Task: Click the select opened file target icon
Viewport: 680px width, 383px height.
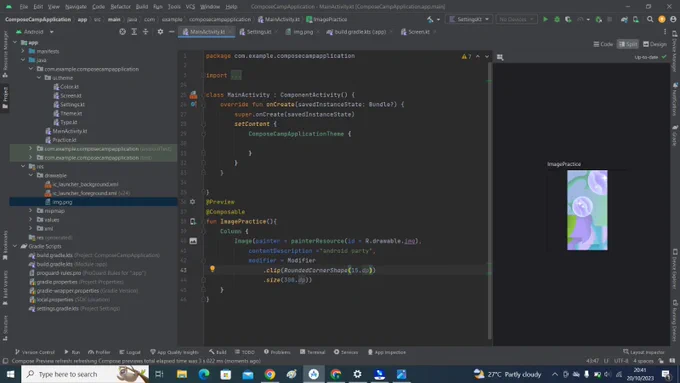Action: coord(123,32)
